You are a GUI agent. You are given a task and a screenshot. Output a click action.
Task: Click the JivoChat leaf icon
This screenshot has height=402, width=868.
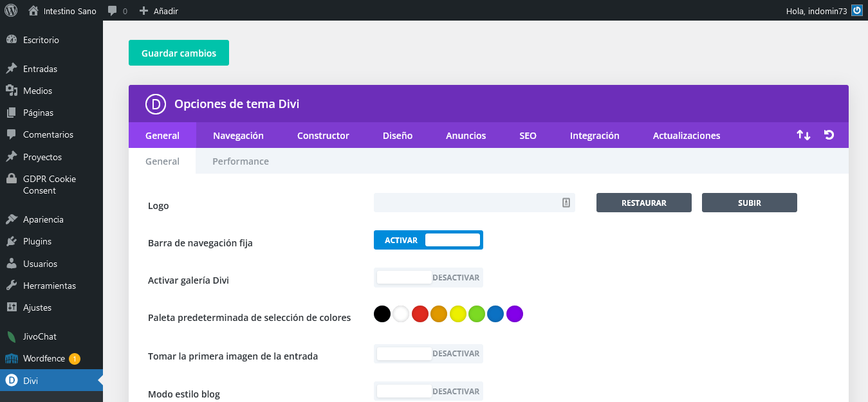tap(11, 336)
